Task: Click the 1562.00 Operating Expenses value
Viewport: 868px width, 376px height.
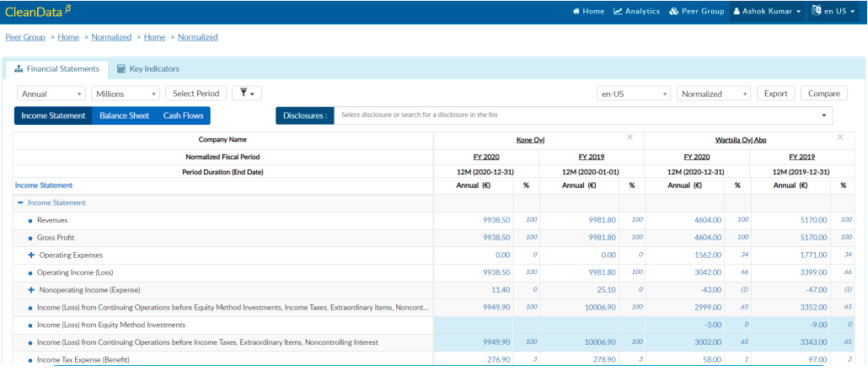Action: click(708, 255)
